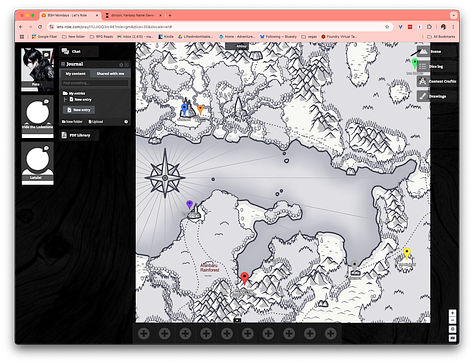Open the Home Adventure bookmark
Image resolution: width=474 pixels, height=364 pixels.
pyautogui.click(x=237, y=37)
